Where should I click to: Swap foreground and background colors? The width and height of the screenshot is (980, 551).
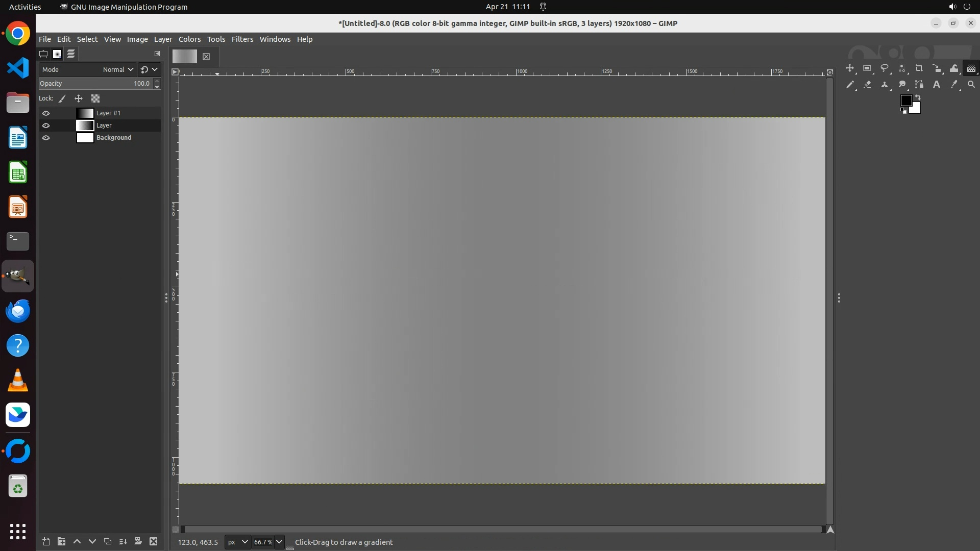click(x=918, y=97)
